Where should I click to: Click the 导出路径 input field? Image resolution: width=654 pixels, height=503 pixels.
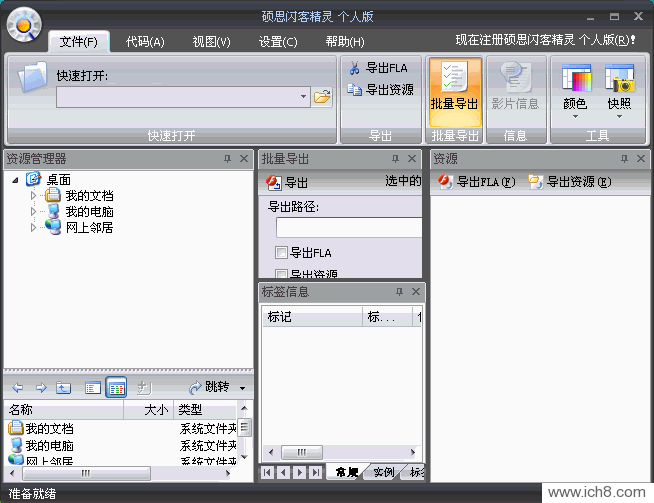pyautogui.click(x=349, y=228)
